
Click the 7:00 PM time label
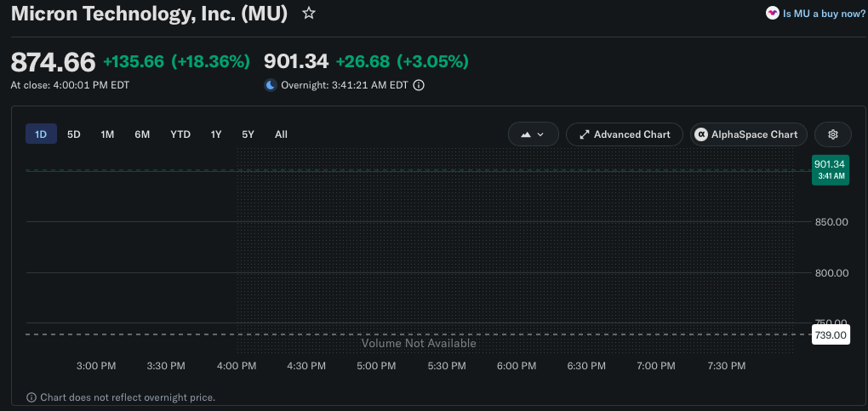655,366
